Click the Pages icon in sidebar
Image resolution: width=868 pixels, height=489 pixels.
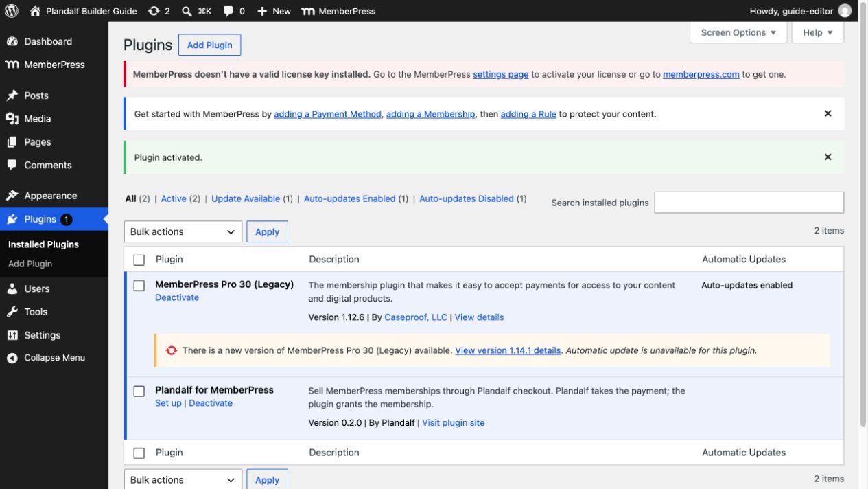[12, 142]
